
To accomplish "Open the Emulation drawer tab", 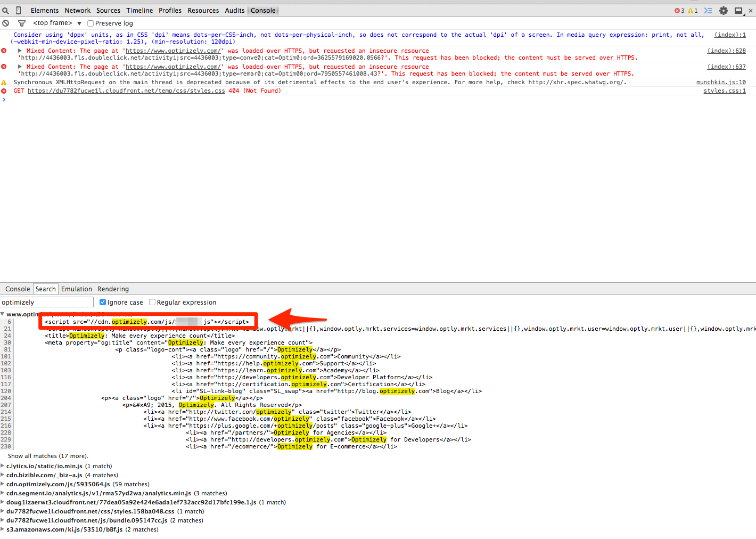I will tap(77, 289).
